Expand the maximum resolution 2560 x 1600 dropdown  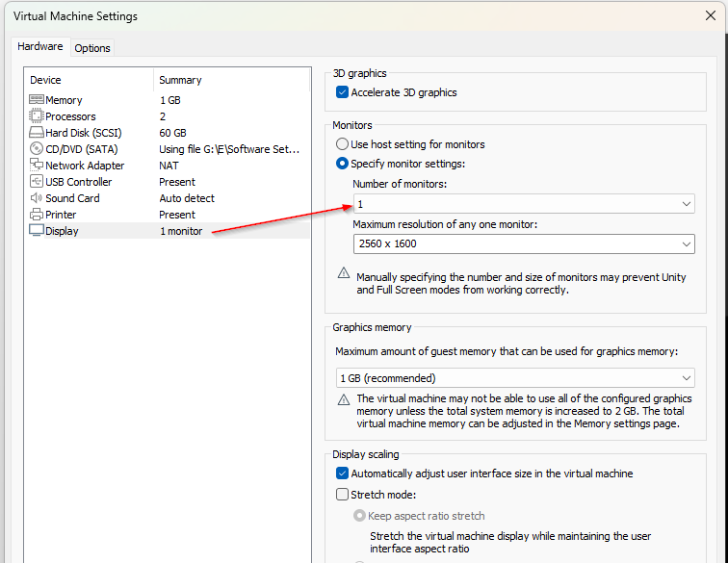pyautogui.click(x=523, y=244)
